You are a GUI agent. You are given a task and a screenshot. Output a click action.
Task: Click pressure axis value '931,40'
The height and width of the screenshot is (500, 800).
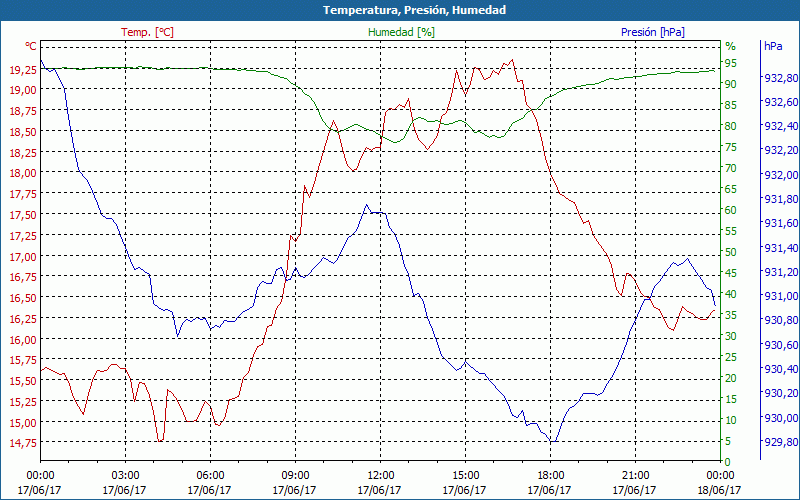781,248
